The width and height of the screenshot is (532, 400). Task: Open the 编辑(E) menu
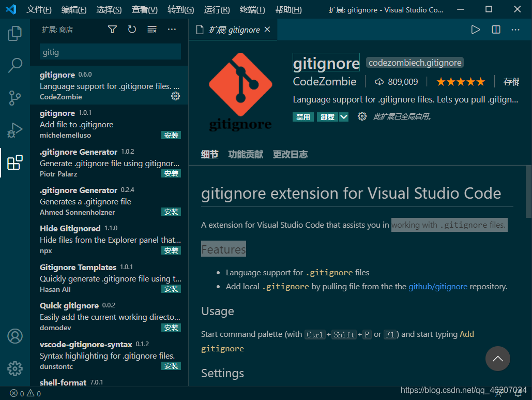[x=74, y=9]
